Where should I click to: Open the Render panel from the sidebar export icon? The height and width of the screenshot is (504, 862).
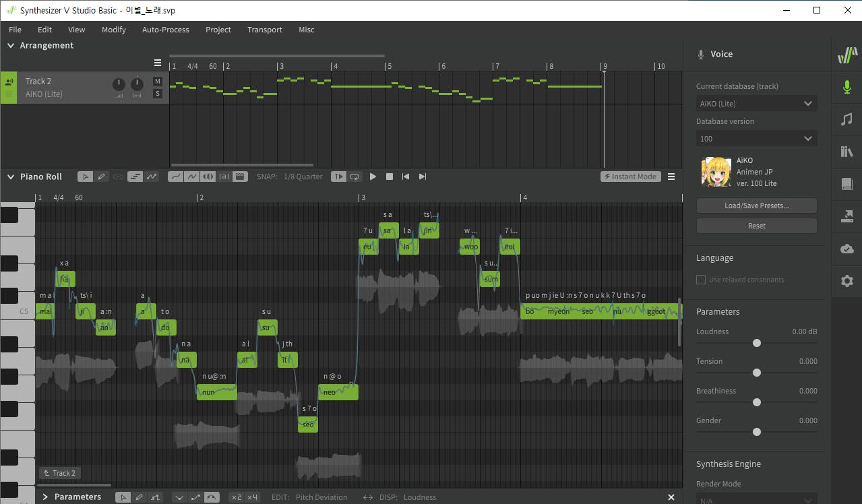pos(846,216)
